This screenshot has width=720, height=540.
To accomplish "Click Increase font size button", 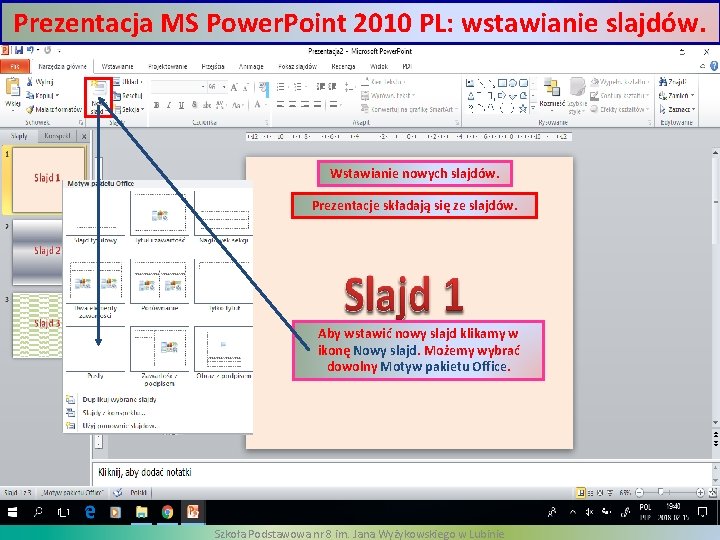I will [x=234, y=87].
